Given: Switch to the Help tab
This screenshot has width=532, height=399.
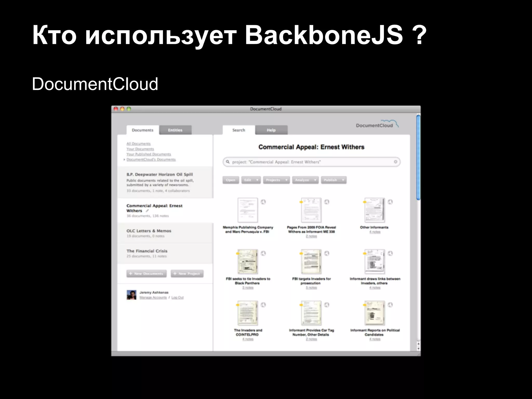Looking at the screenshot, I should [x=271, y=130].
